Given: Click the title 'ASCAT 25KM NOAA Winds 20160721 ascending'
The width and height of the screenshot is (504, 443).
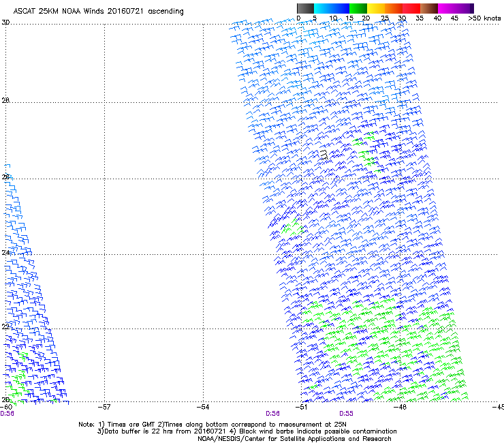Looking at the screenshot, I should (98, 12).
